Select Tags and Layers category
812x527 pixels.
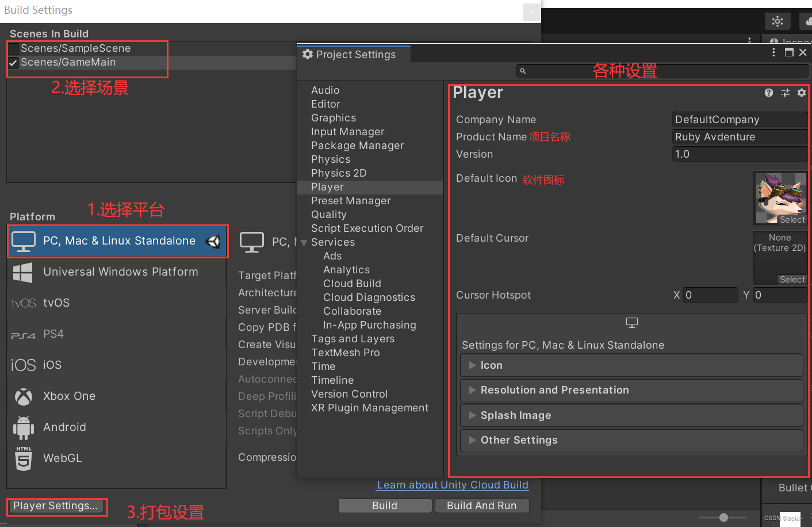click(353, 339)
